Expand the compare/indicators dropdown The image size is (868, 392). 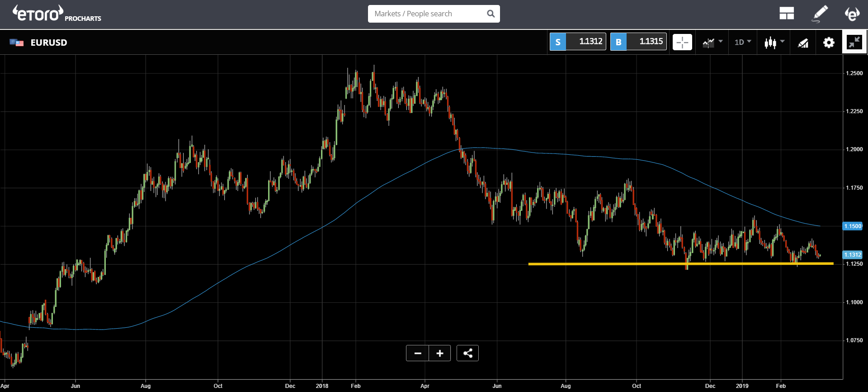(712, 42)
